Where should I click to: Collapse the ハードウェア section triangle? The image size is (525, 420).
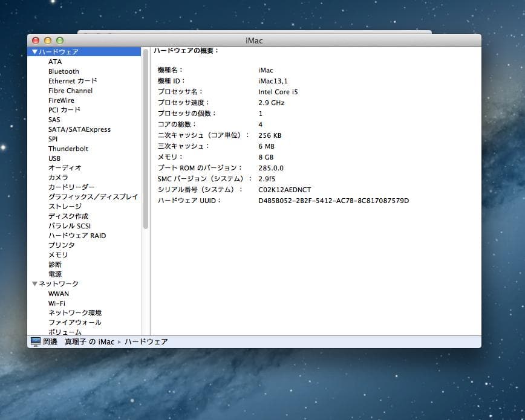point(34,51)
